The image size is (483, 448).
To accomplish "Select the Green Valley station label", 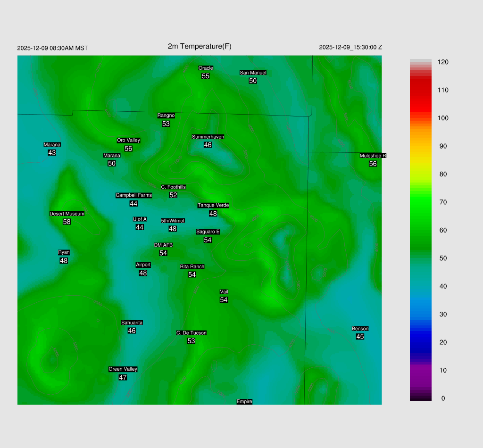I will tap(123, 369).
